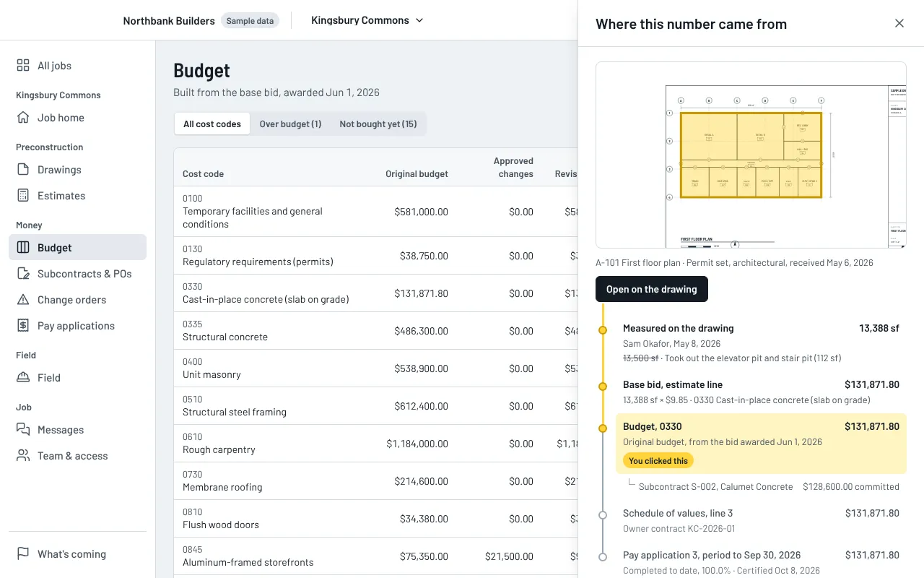Select the 0330 Cast-in-place concrete row
The image size is (924, 578).
[375, 293]
